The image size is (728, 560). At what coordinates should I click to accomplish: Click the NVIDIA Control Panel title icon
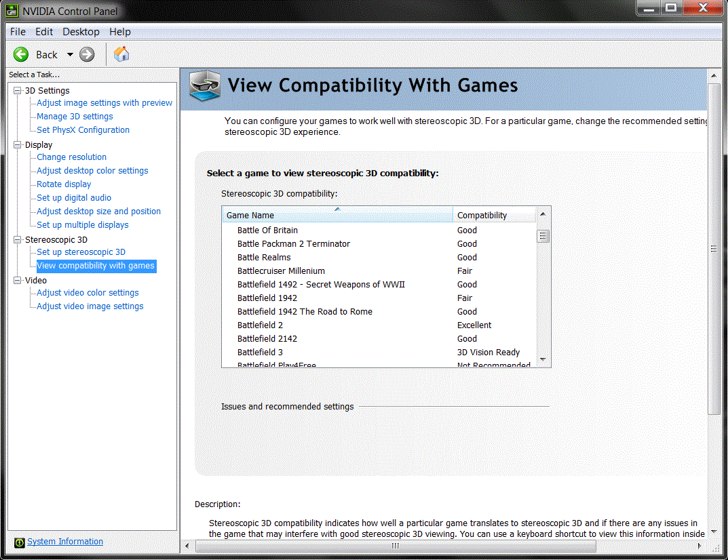[12, 10]
